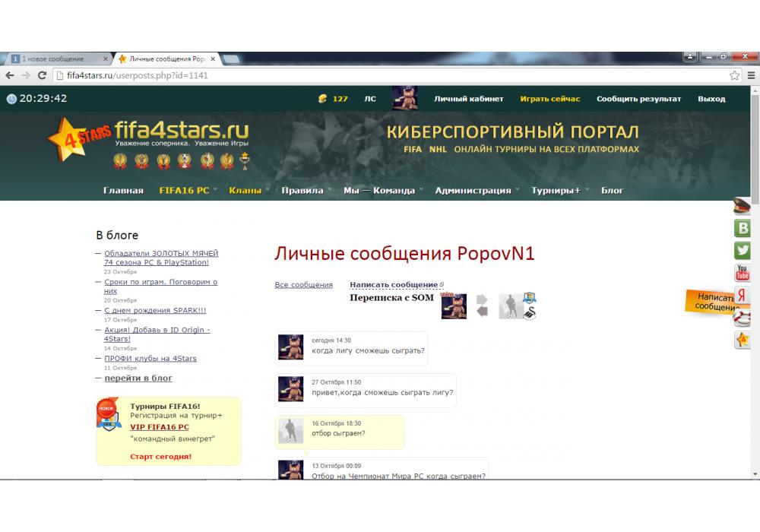Click the 'Все сообщения' link
Screen dimensions: 760x532
[303, 285]
